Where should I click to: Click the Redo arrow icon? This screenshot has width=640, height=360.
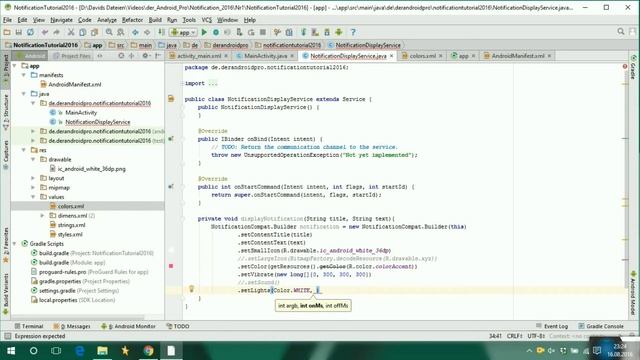click(56, 32)
